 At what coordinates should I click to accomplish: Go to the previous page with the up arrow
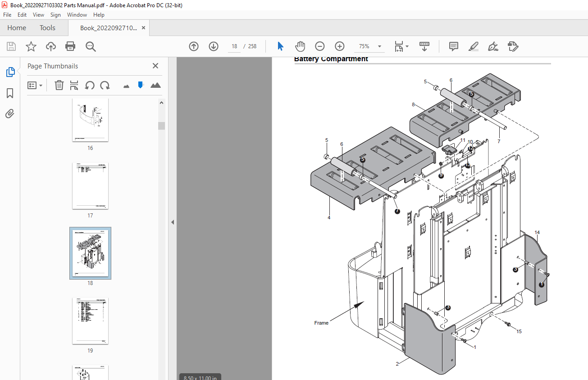pyautogui.click(x=194, y=46)
